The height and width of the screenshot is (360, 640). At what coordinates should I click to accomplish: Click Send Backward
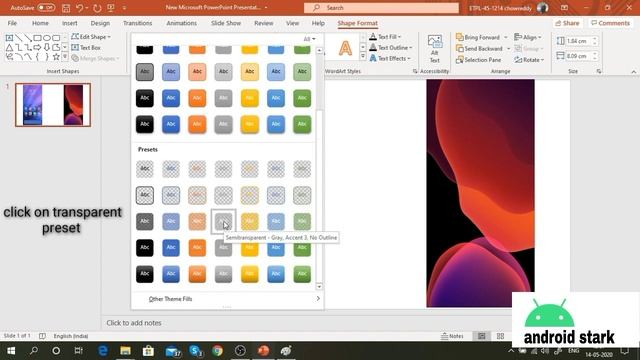click(x=479, y=49)
